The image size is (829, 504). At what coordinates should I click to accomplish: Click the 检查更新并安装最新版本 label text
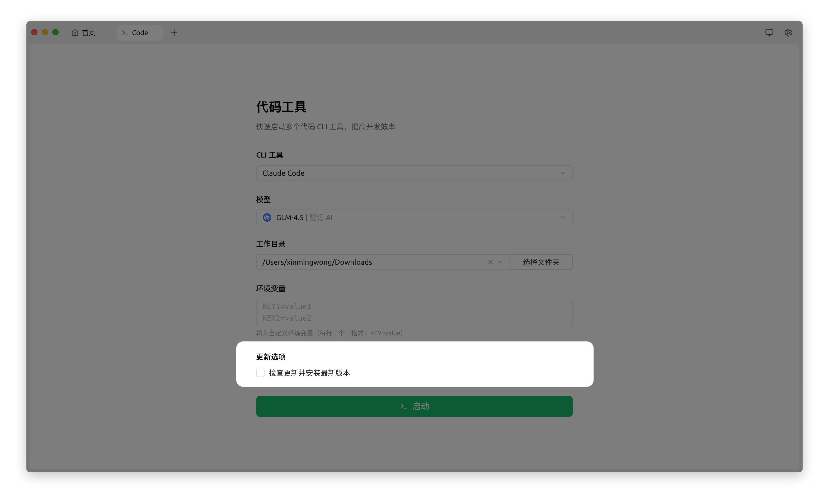point(309,373)
